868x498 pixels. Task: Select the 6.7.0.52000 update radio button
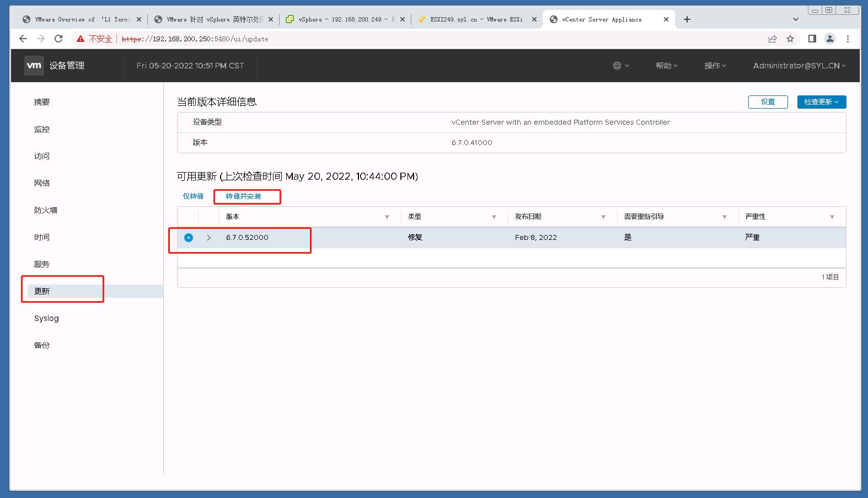pos(189,238)
